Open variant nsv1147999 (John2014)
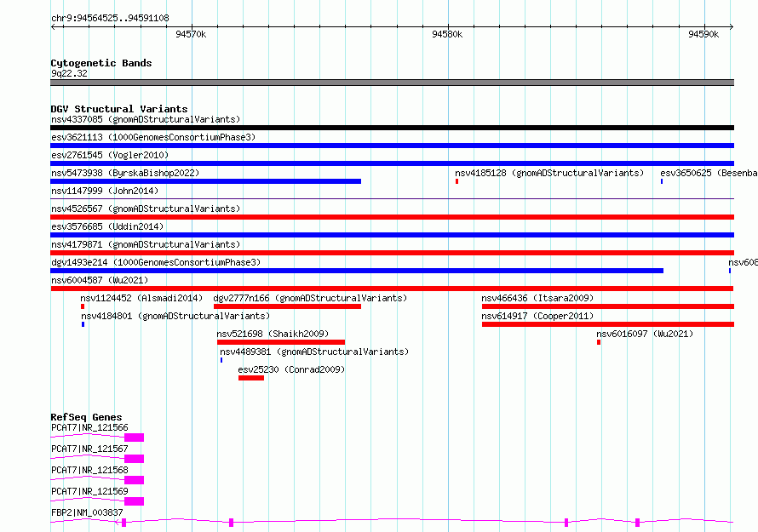758x532 pixels. tap(105, 191)
